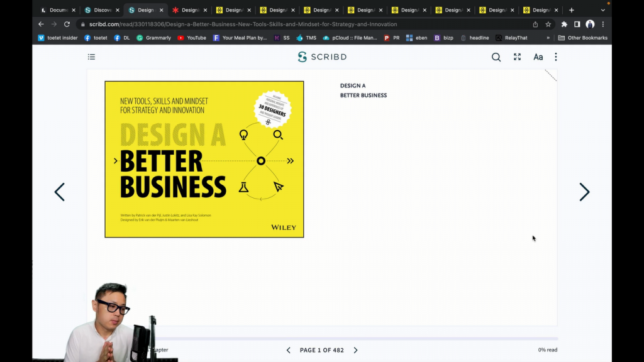Image resolution: width=644 pixels, height=362 pixels.
Task: Expand the hidden bookmarks overflow chevron
Action: coord(548,38)
